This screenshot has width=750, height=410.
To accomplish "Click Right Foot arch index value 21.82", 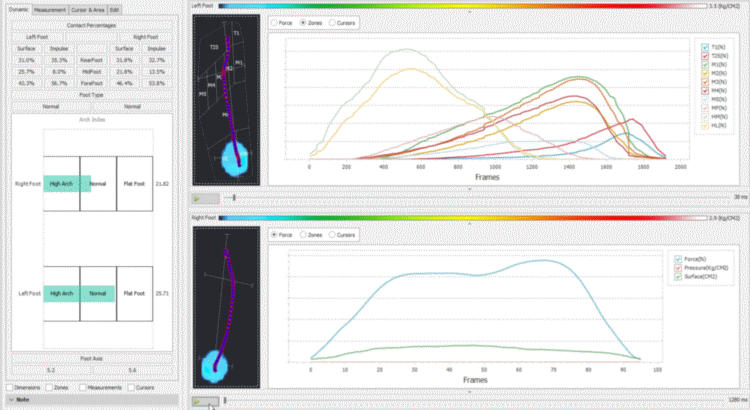I will pyautogui.click(x=162, y=184).
